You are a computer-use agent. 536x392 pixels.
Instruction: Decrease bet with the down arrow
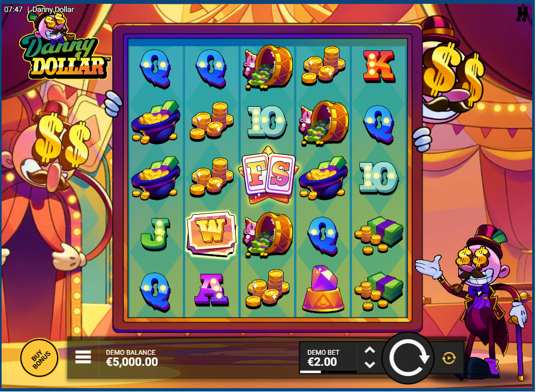369,365
